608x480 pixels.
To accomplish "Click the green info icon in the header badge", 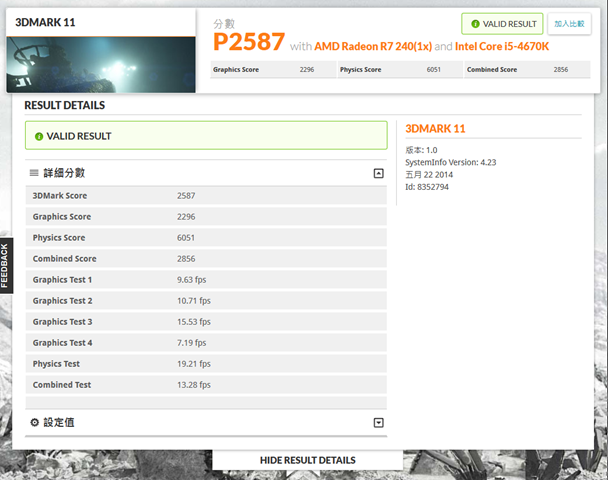I will [475, 24].
